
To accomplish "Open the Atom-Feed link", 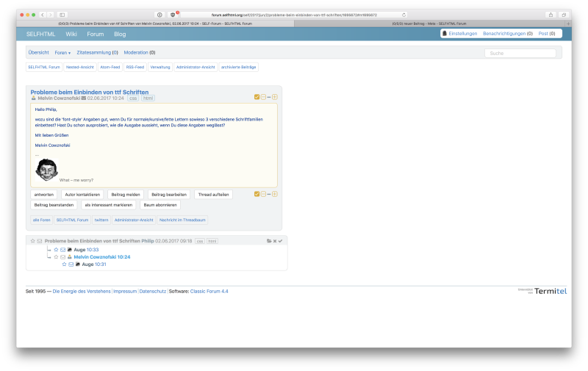I will (x=110, y=67).
